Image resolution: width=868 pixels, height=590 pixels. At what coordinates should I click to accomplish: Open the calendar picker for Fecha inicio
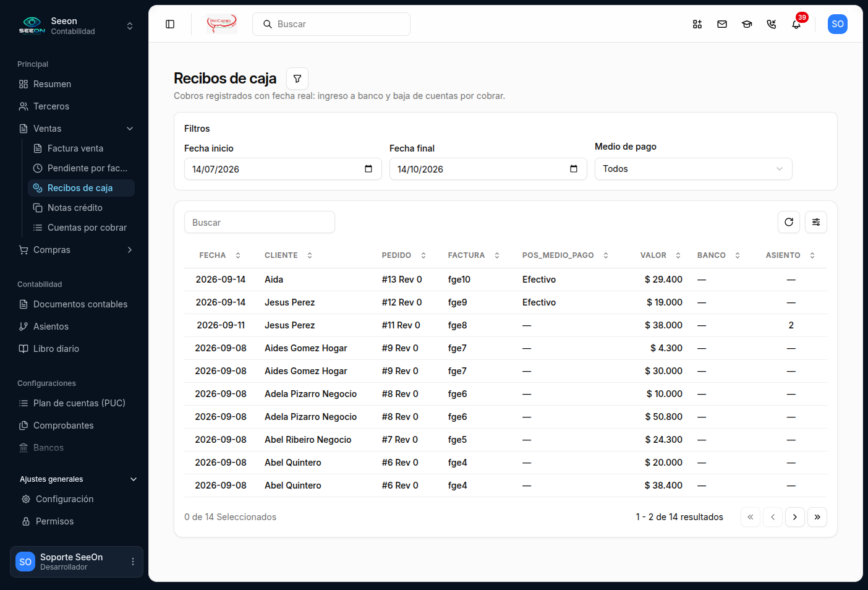368,169
